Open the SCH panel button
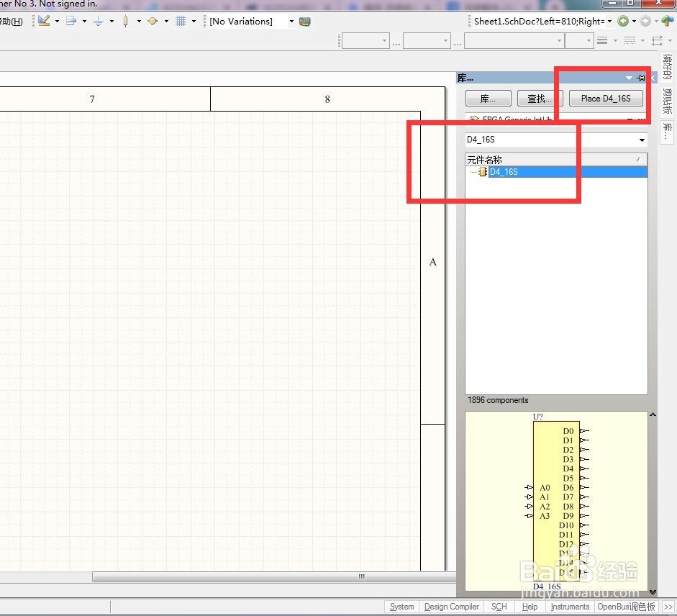Screen dimensions: 677x616 (499, 607)
